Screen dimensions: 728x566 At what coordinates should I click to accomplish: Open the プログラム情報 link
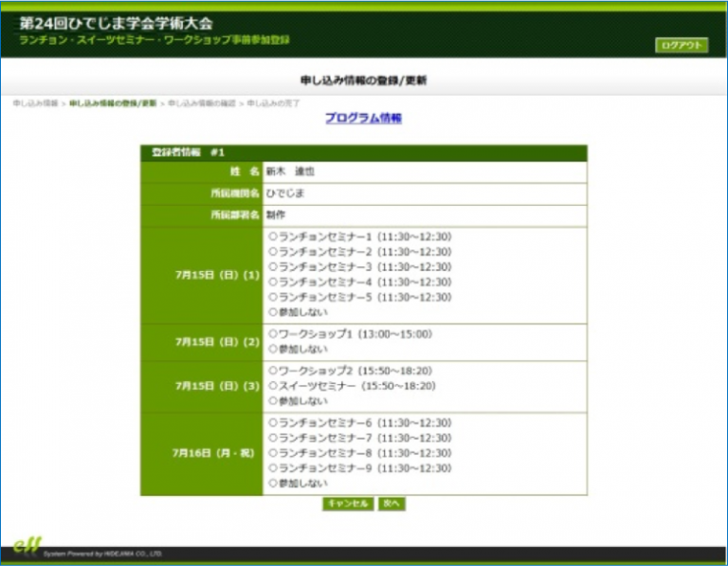[x=363, y=119]
